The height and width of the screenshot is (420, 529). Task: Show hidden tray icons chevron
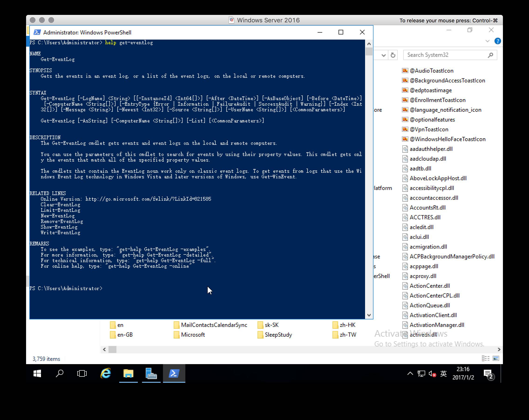pyautogui.click(x=410, y=374)
